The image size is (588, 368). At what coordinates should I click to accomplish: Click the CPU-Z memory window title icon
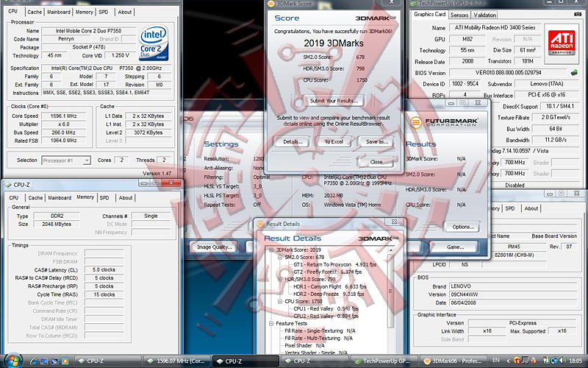(x=8, y=185)
